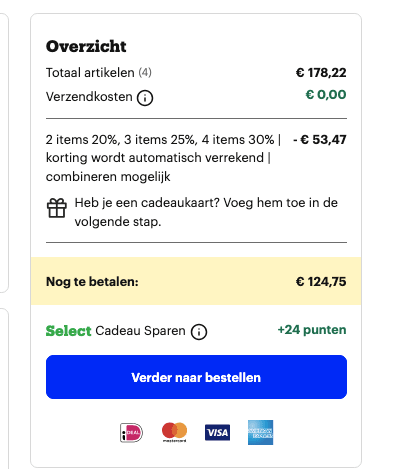Click the gift card present icon
Viewport: 394px width, 469px height.
coord(57,208)
